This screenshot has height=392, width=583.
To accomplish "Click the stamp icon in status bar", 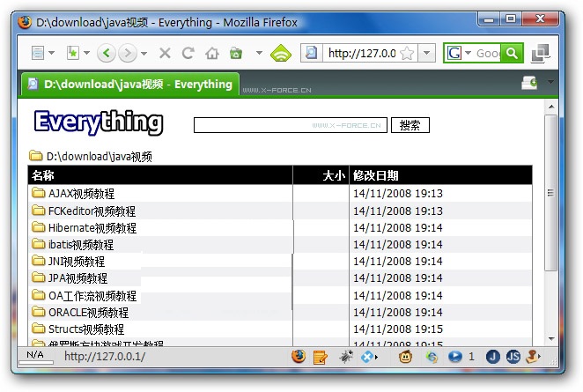I will 532,357.
